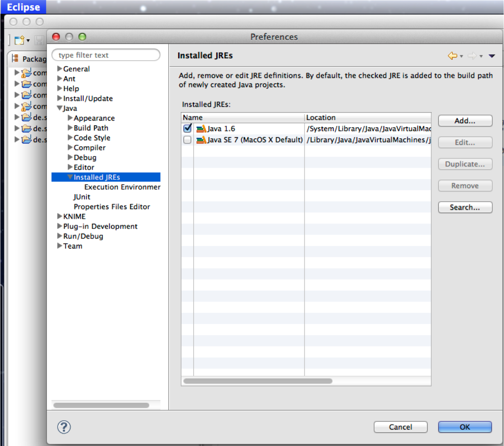Image resolution: width=504 pixels, height=446 pixels.
Task: Click the Java 1.6 JRE library icon
Action: tap(201, 129)
